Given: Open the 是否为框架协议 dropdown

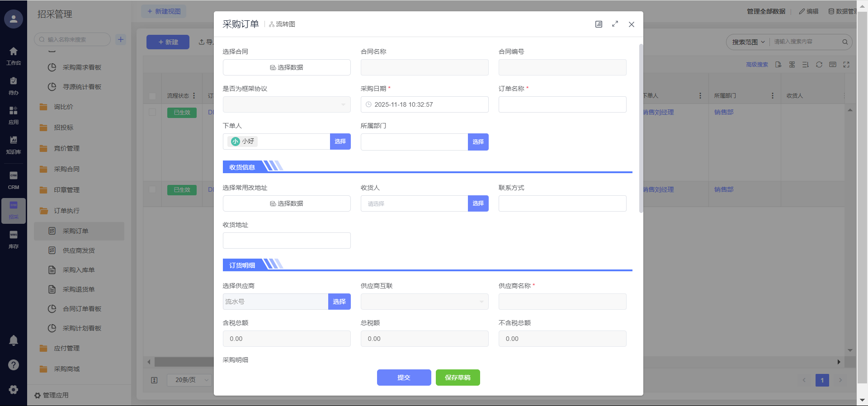Looking at the screenshot, I should click(x=287, y=104).
